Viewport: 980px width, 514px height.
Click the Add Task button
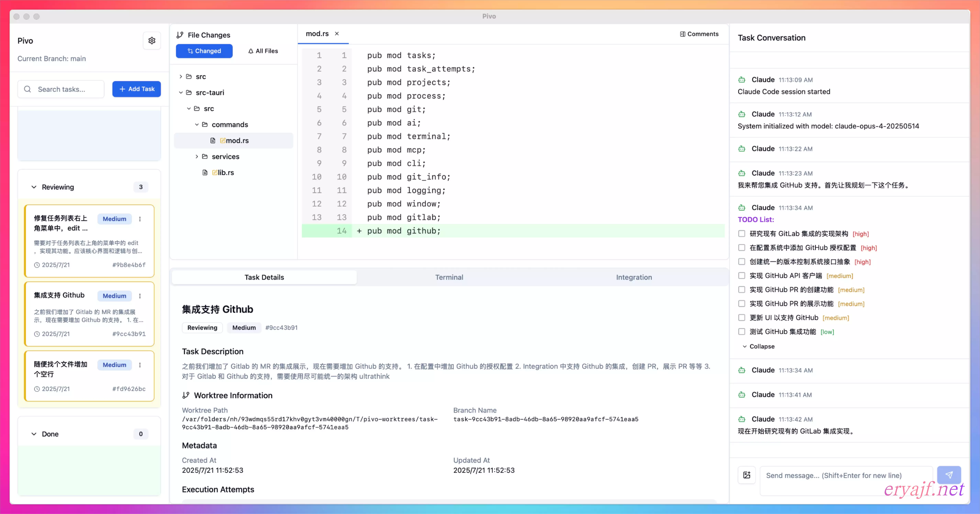click(137, 89)
